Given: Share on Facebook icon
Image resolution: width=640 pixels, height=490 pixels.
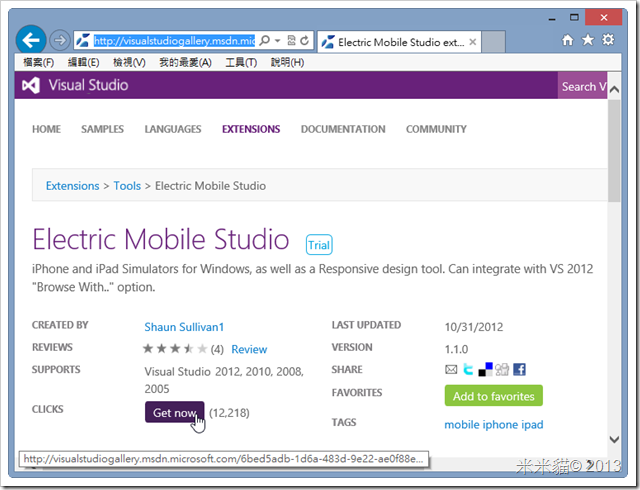Looking at the screenshot, I should [x=519, y=370].
